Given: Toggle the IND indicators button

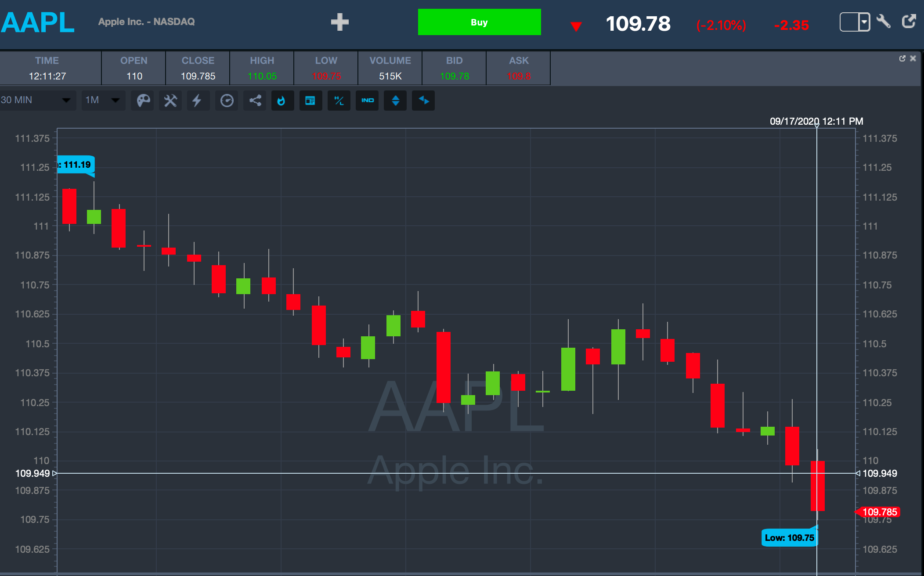Looking at the screenshot, I should (367, 101).
